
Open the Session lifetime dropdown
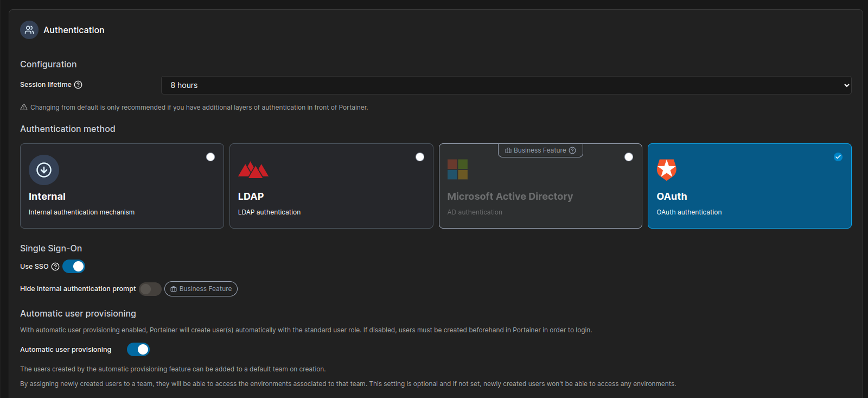point(506,85)
